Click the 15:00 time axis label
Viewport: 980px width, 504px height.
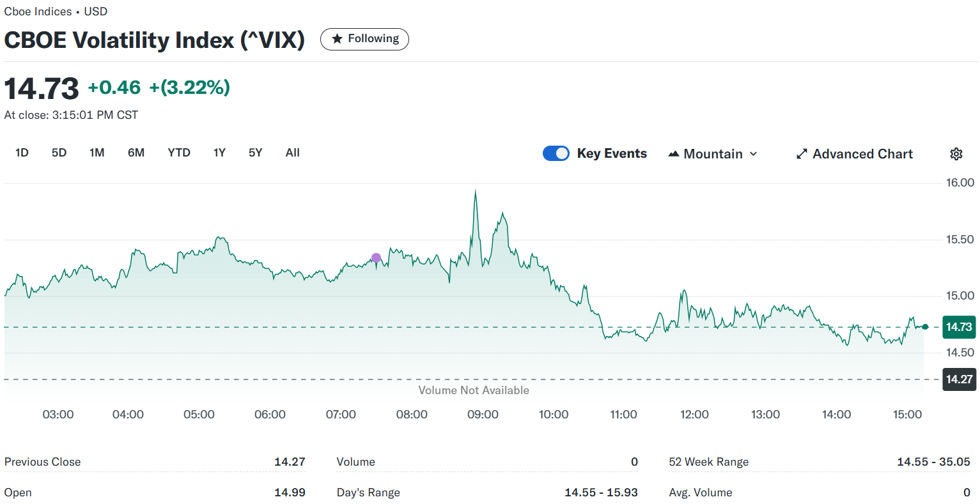coord(907,415)
